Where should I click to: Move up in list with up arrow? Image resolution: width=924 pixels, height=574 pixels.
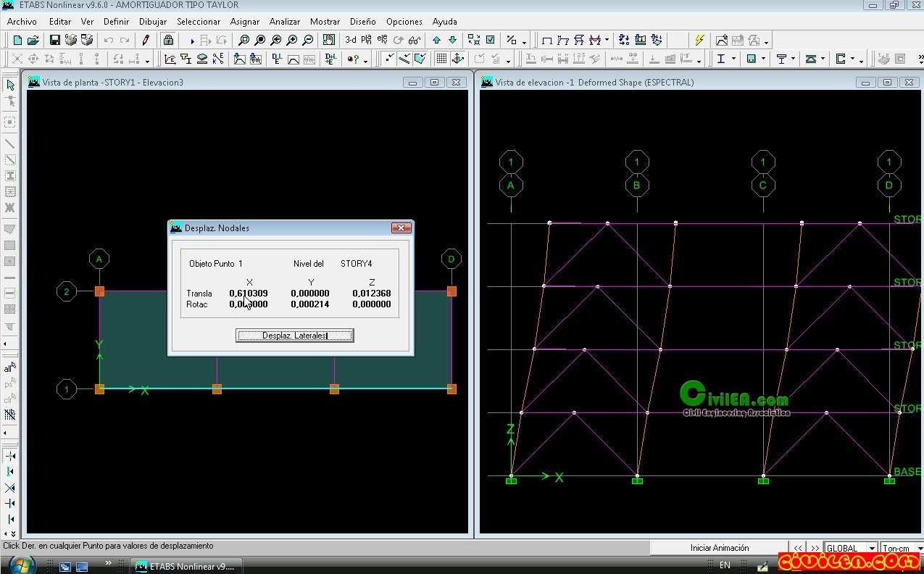click(436, 41)
